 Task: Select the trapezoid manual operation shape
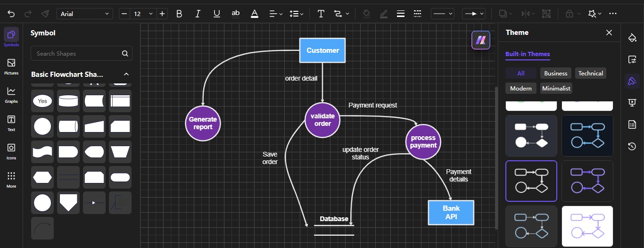pyautogui.click(x=120, y=152)
